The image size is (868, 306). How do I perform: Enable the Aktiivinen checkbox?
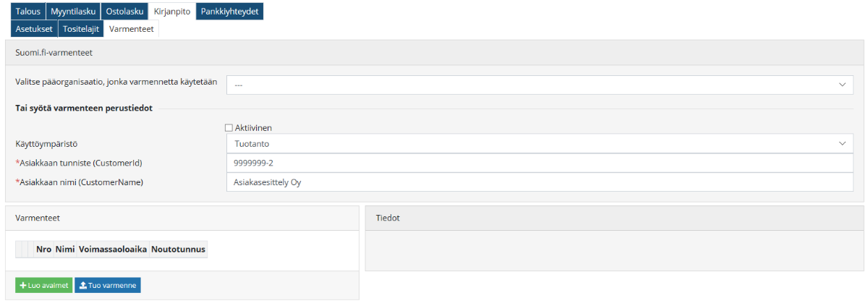click(229, 128)
